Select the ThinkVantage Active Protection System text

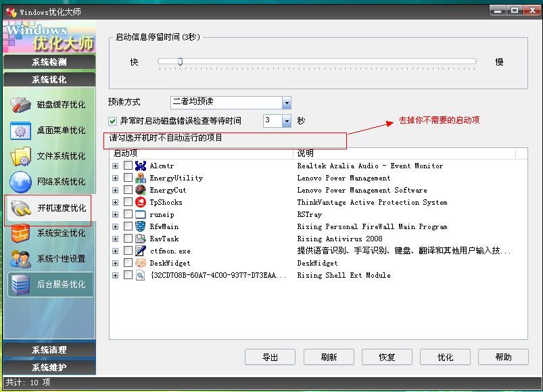pyautogui.click(x=373, y=202)
